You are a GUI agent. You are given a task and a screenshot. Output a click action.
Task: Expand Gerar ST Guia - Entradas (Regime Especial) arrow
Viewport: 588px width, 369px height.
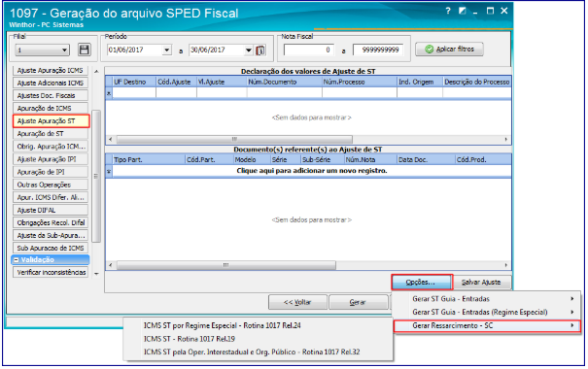[572, 312]
